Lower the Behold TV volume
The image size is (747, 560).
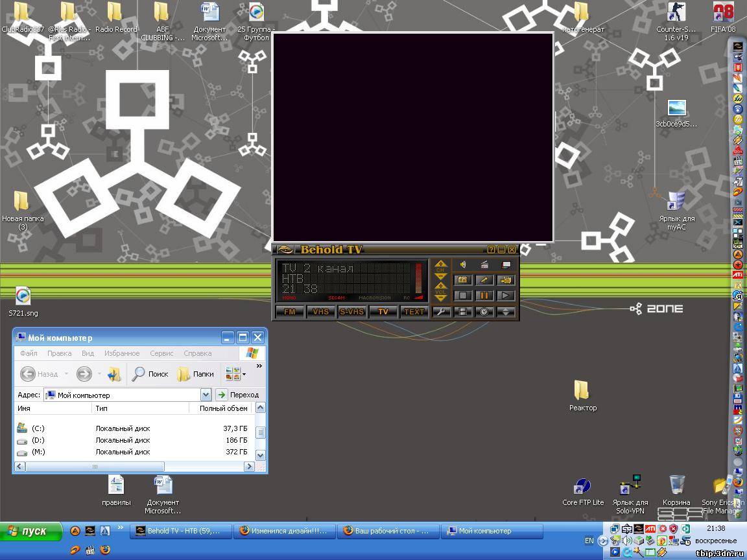440,298
